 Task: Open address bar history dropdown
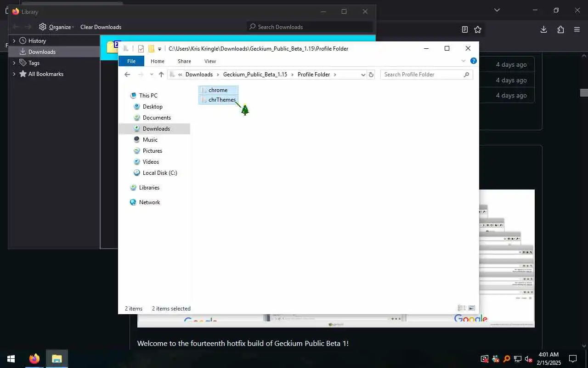click(x=363, y=75)
